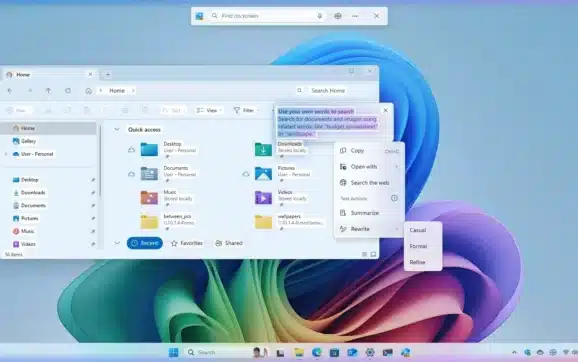The width and height of the screenshot is (578, 362).
Task: Go up one level with the up arrow
Action: 48,90
